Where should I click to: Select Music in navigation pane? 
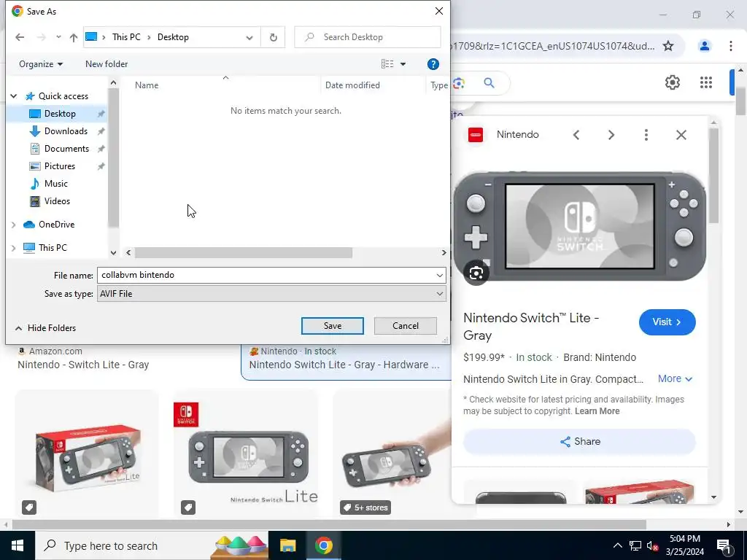click(55, 184)
